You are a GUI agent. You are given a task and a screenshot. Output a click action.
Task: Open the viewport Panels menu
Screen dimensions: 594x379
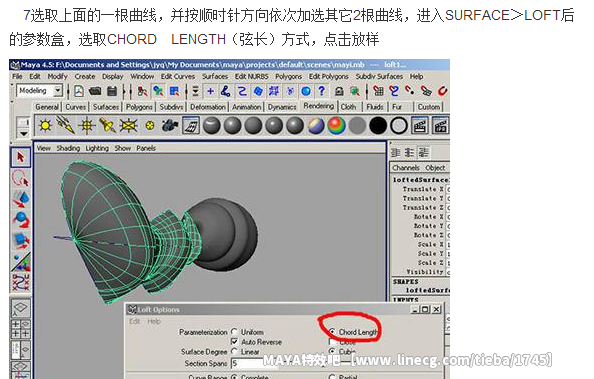[146, 148]
